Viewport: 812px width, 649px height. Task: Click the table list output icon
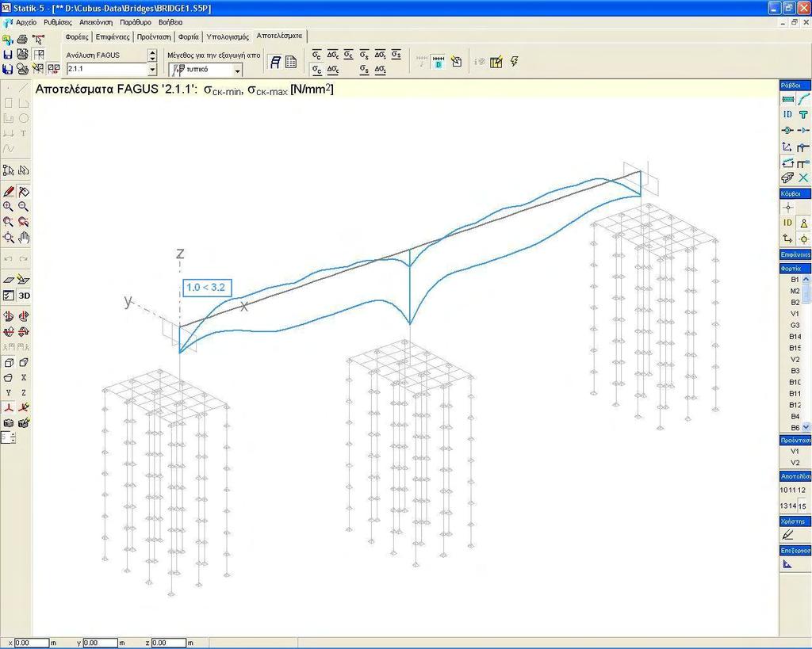(291, 62)
